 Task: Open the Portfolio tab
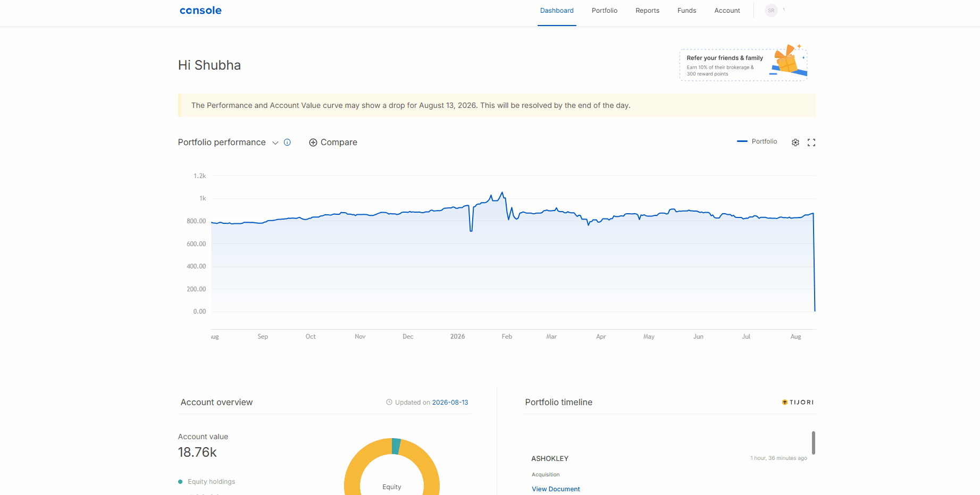[x=605, y=11]
